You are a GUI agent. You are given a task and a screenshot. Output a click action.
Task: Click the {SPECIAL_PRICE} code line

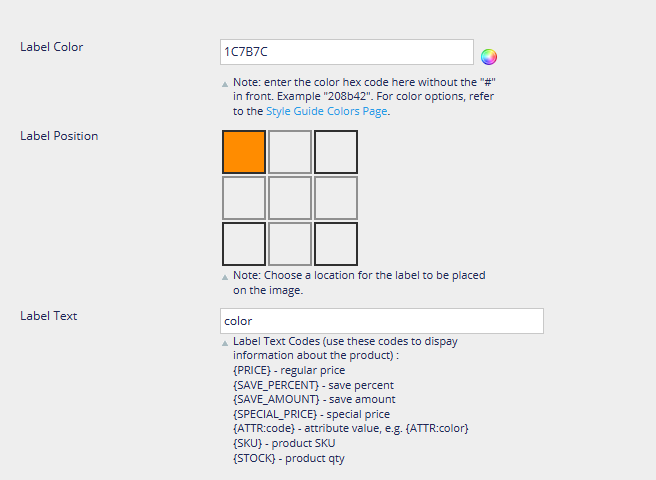311,414
